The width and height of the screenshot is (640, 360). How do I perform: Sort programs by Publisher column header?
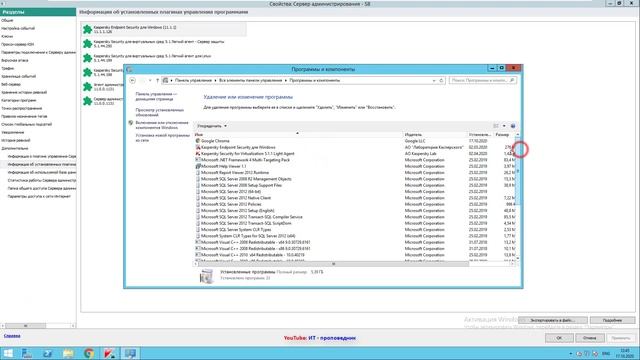pyautogui.click(x=435, y=134)
